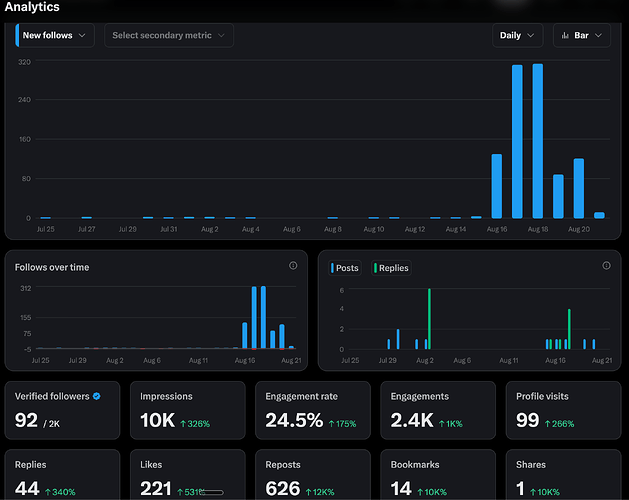Click the Aug 17 bar in main chart
The height and width of the screenshot is (500, 629).
pos(517,142)
